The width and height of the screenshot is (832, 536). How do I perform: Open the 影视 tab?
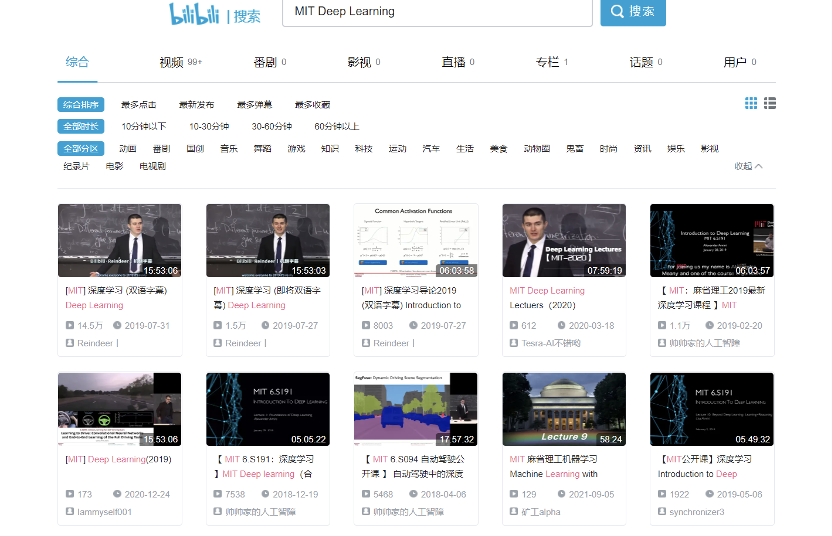click(x=364, y=62)
